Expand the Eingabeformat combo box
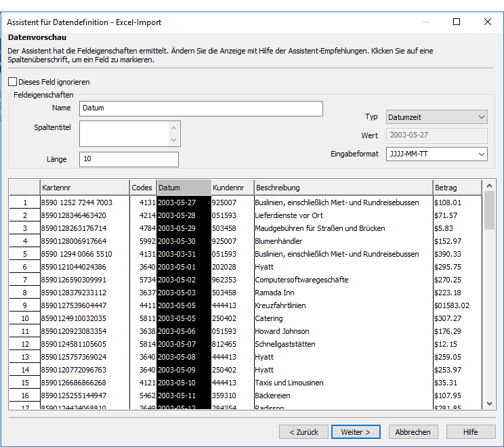This screenshot has width=504, height=447. [436, 154]
